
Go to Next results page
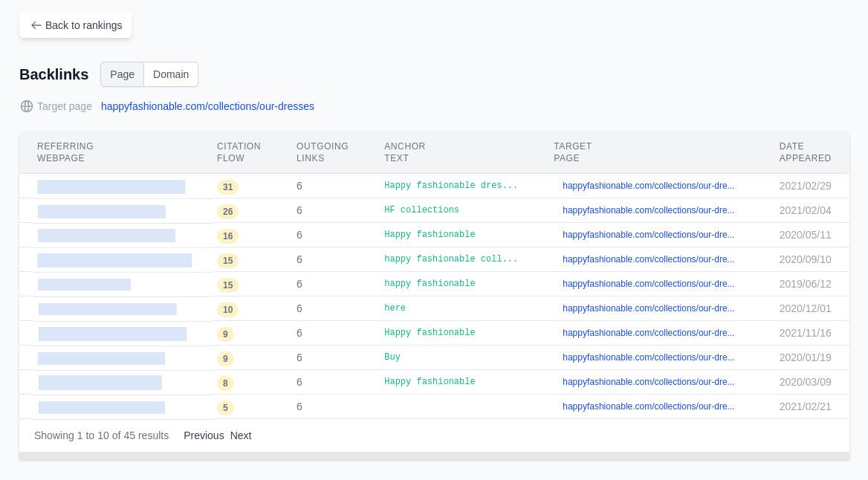[241, 435]
